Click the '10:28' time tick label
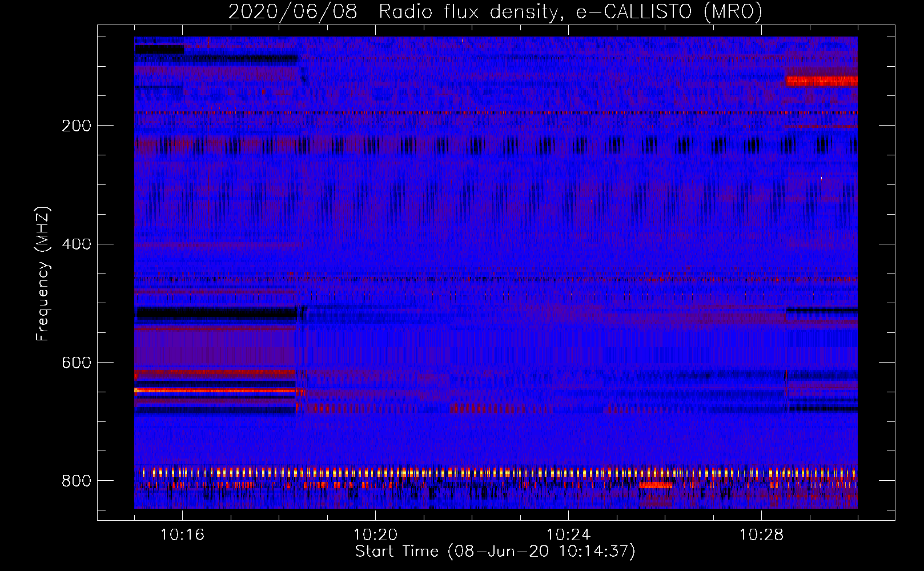Screen dimensions: 924x571 pyautogui.click(x=761, y=535)
